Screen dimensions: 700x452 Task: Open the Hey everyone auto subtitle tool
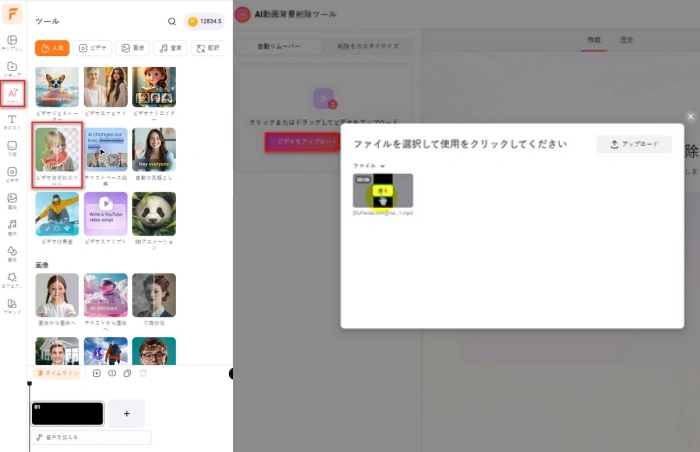tap(154, 150)
